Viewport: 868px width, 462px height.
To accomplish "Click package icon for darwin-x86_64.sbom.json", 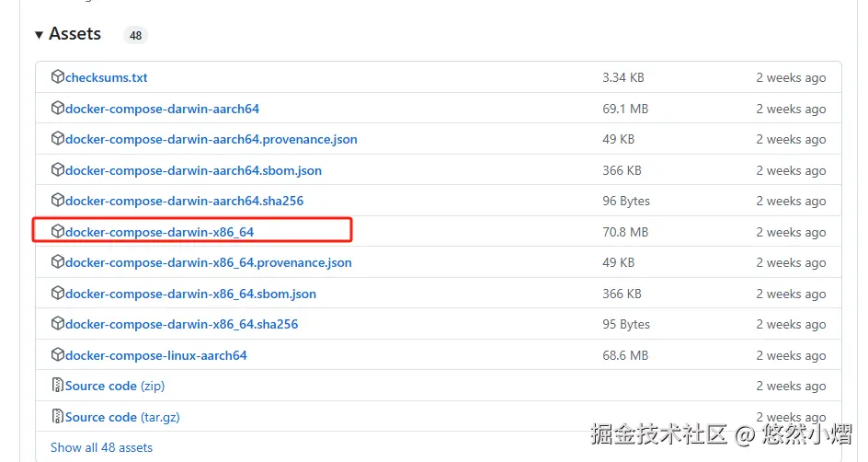I will coord(58,292).
